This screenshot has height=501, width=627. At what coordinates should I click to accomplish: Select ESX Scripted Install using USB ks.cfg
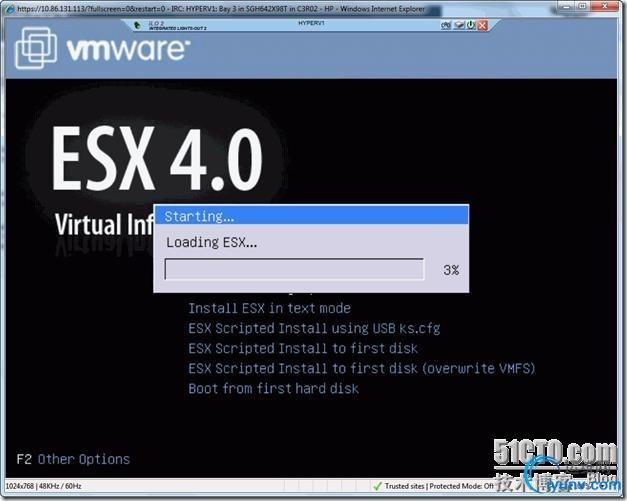(314, 328)
